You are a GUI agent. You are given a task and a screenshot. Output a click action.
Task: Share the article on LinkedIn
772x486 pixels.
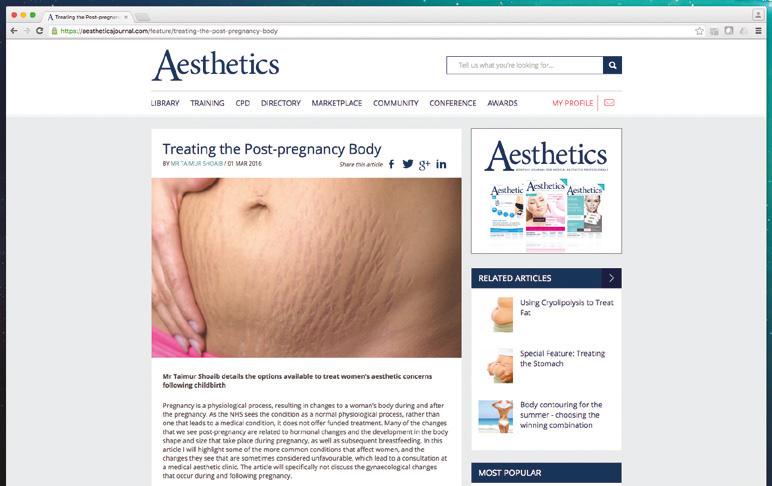pyautogui.click(x=441, y=164)
